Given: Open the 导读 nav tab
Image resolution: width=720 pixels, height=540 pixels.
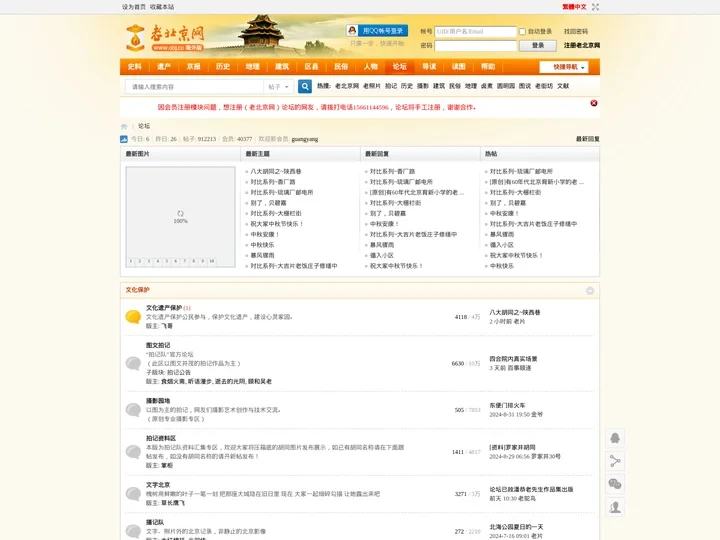Looking at the screenshot, I should click(429, 67).
